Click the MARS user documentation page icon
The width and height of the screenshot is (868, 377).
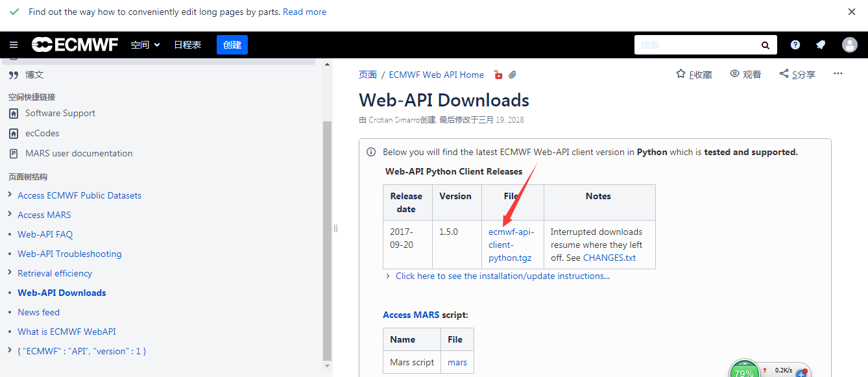(x=14, y=154)
